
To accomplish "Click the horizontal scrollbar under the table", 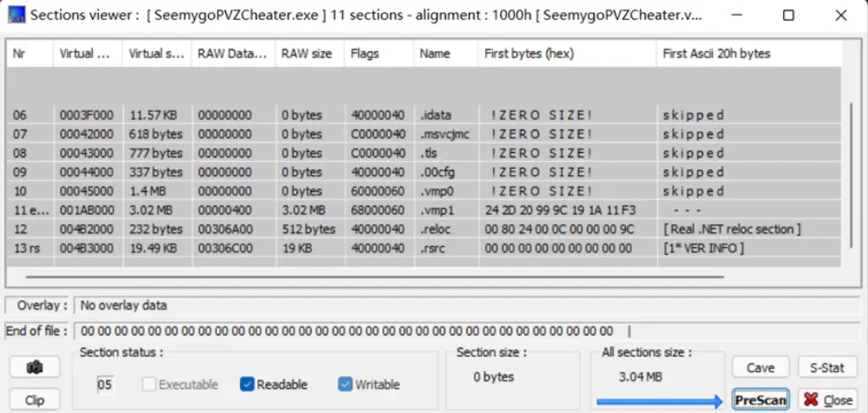I will (374, 276).
